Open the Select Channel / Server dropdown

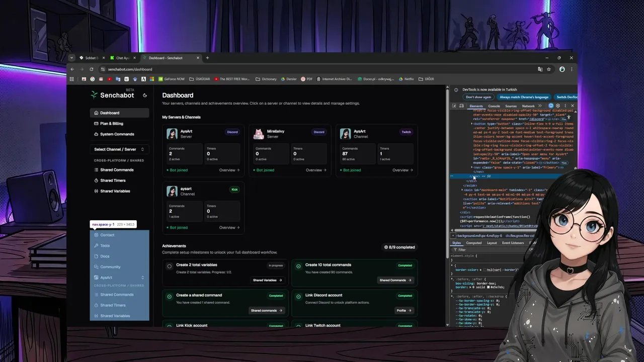point(119,149)
